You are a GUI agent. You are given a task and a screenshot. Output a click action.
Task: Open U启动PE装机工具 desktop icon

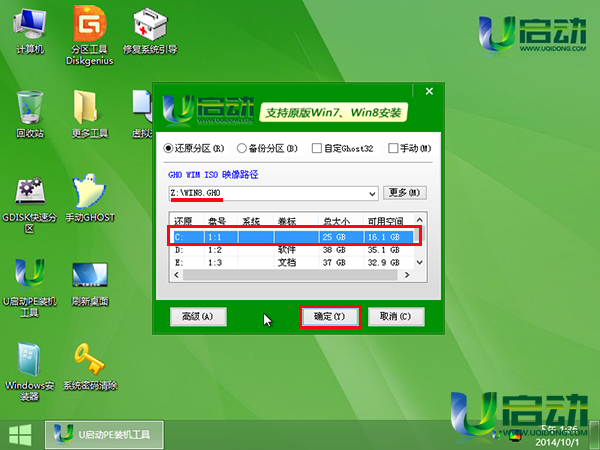point(29,288)
